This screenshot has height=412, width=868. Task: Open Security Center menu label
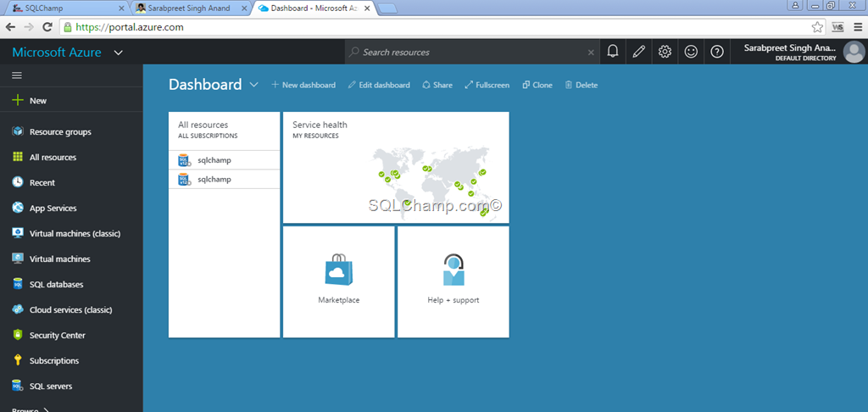click(x=58, y=336)
